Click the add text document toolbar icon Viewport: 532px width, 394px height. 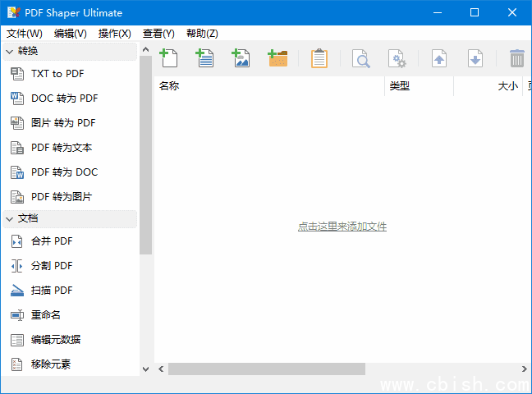204,57
